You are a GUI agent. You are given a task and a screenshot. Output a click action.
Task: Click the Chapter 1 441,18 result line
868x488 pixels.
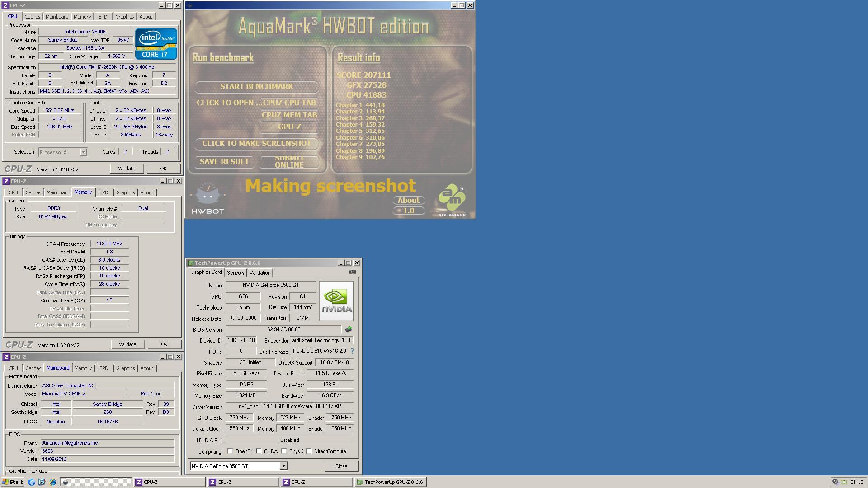pos(360,105)
